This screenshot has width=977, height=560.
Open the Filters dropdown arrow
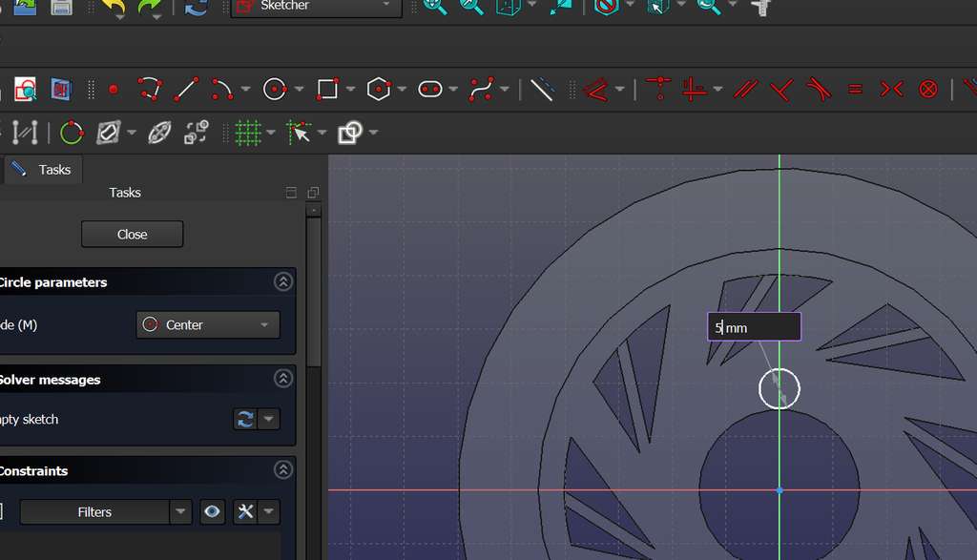(x=180, y=512)
